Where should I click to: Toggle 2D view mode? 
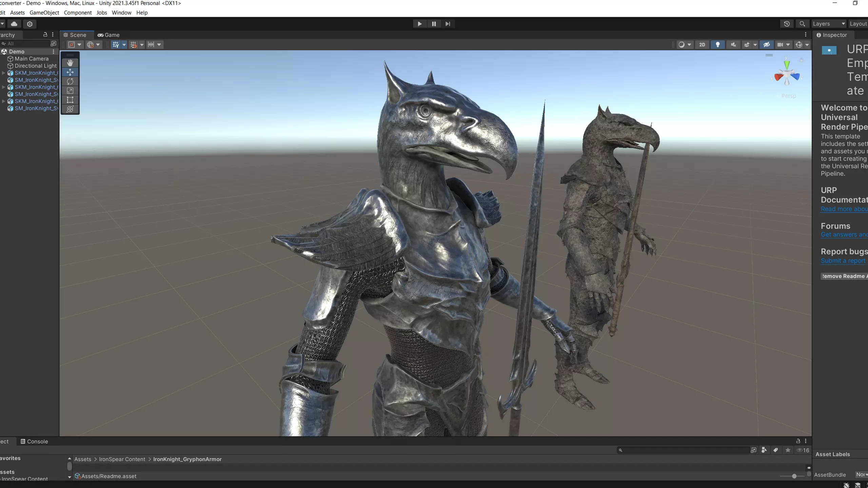point(702,45)
